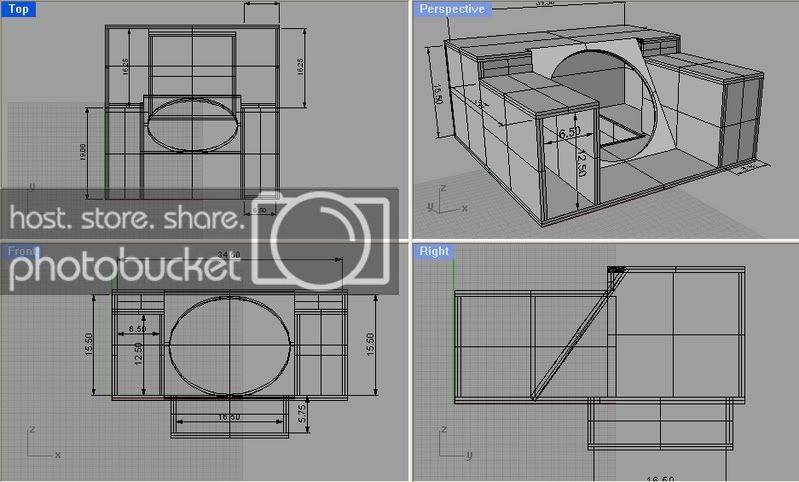The image size is (799, 482).
Task: Activate the Perspective viewport title label
Action: coord(452,9)
